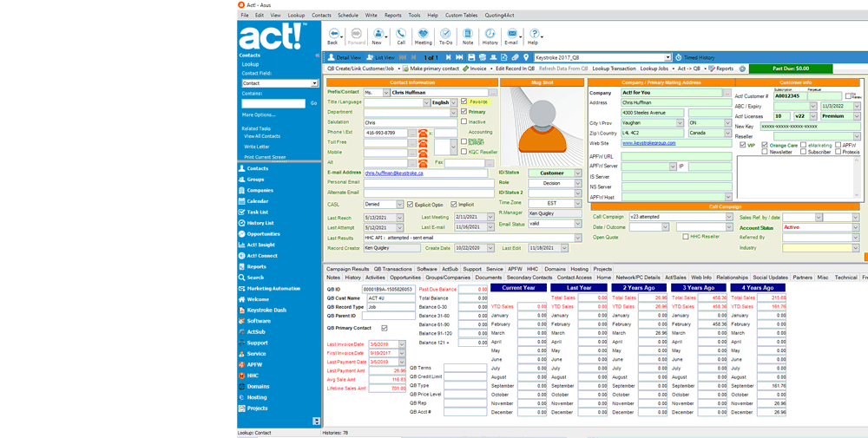Open the ID/Status Customer dropdown
The image size is (868, 438).
pyautogui.click(x=578, y=173)
